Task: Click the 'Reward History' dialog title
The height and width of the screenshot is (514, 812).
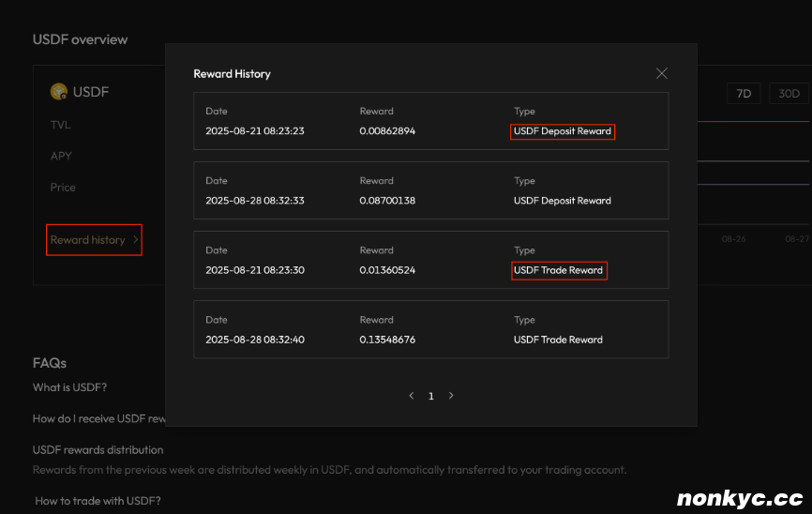Action: [232, 73]
